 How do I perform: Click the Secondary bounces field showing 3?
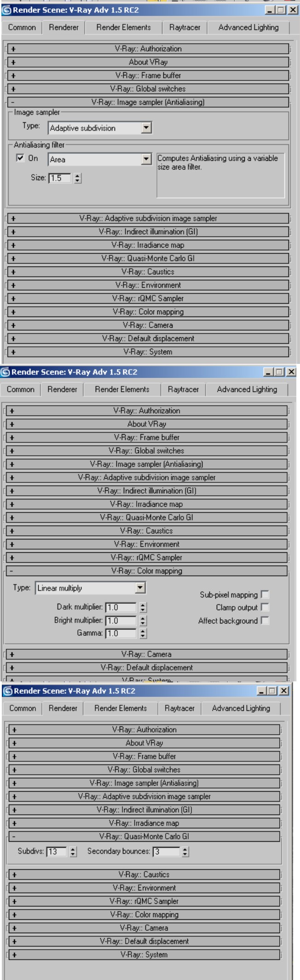(166, 851)
